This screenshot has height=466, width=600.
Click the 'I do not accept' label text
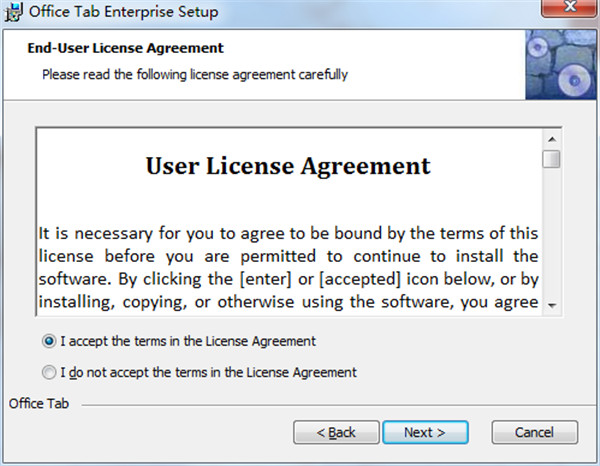coord(208,373)
